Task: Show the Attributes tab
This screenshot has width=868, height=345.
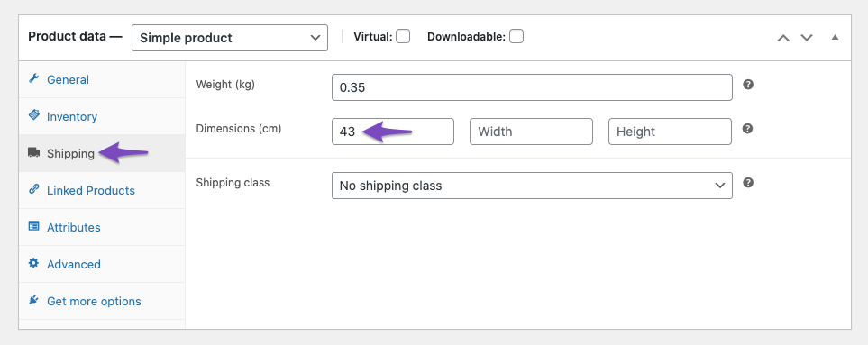Action: [102, 227]
